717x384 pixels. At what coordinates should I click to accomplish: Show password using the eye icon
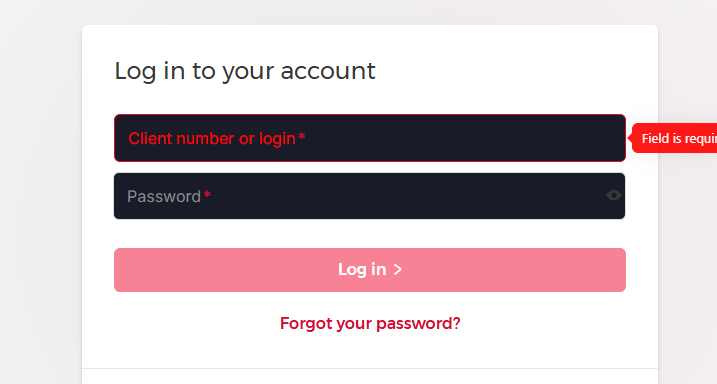point(614,196)
